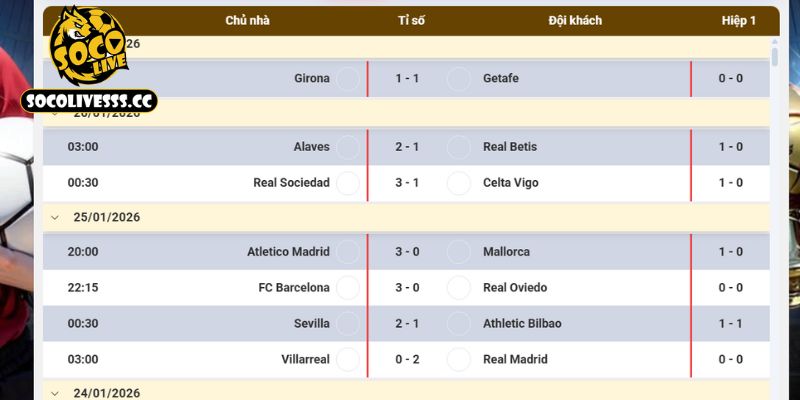Collapse the 25/01/2026 date group
This screenshot has width=800, height=400.
(56, 217)
